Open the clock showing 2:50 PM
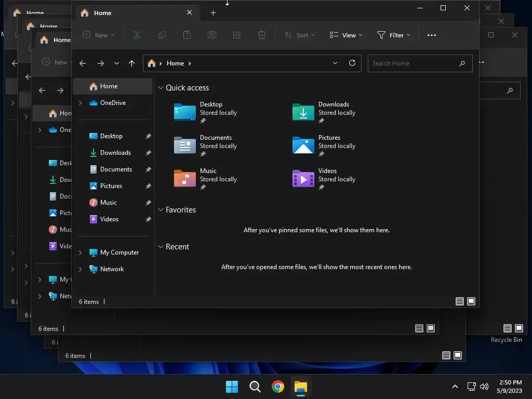 tap(510, 387)
